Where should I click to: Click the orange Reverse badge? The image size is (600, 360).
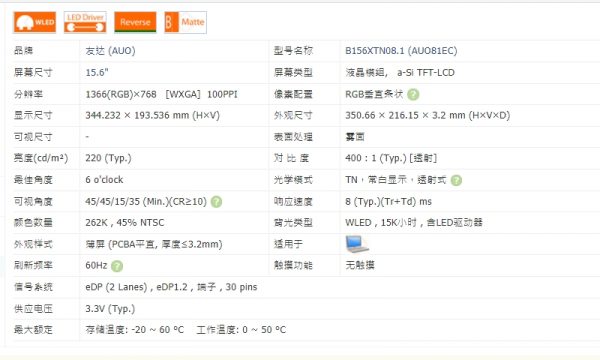[135, 22]
